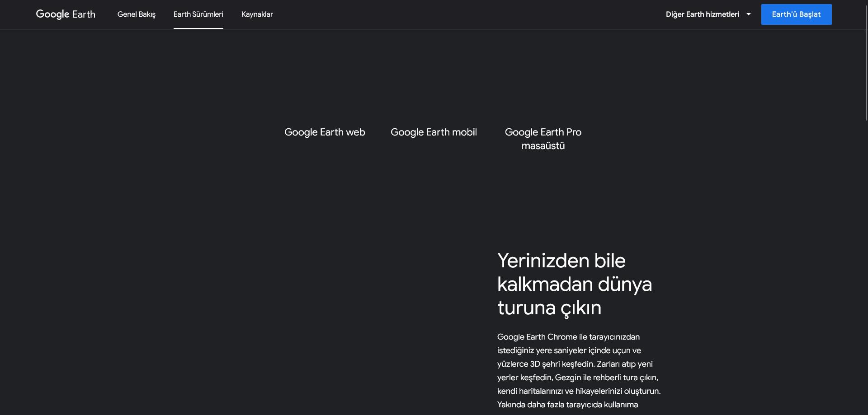The height and width of the screenshot is (415, 868).
Task: Click the vertical scrollbar thumb
Action: pos(866,63)
